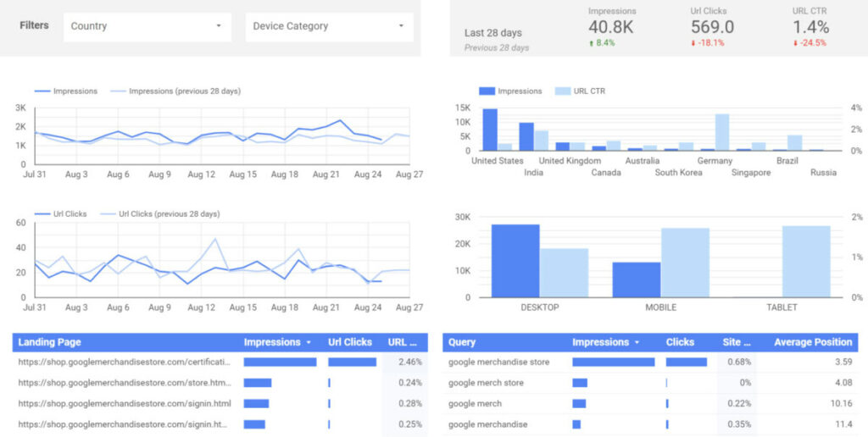Screen dimensions: 868x437
Task: Click the red -24.5% change indicator
Action: coord(810,43)
